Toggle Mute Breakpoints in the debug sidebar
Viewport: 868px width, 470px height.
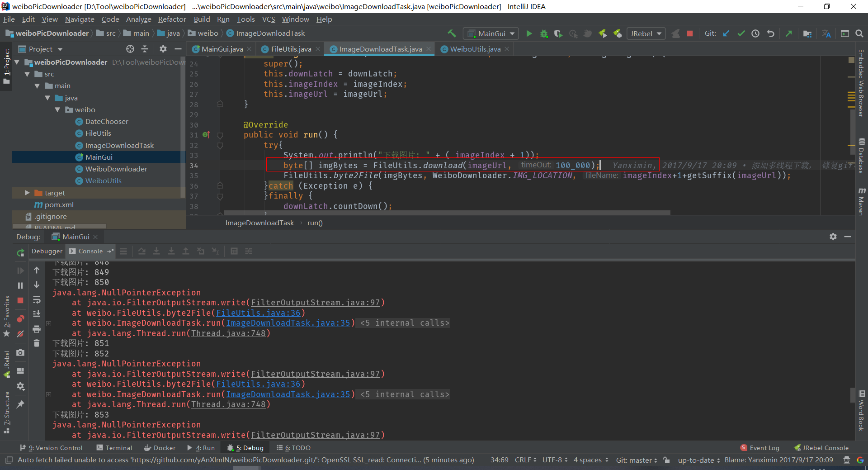tap(20, 334)
